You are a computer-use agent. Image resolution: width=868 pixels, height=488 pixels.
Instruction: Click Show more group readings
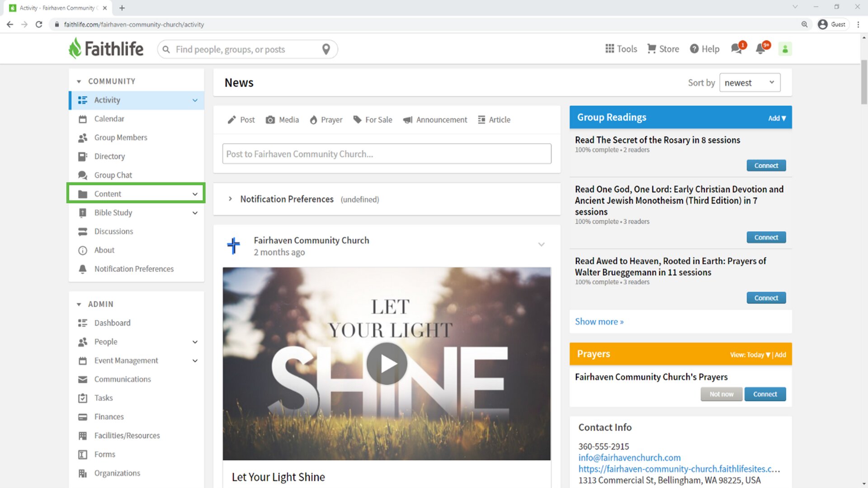pos(599,322)
